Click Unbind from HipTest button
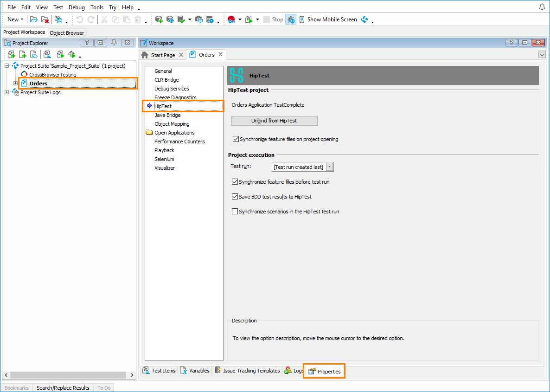 point(274,121)
